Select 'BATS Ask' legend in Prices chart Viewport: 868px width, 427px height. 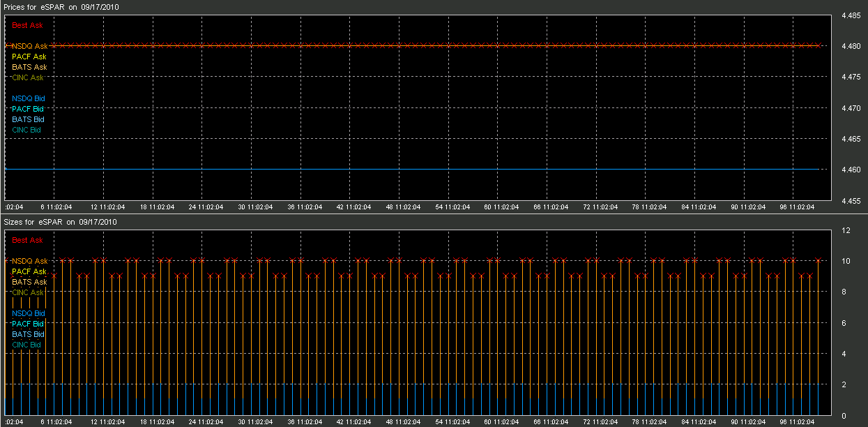pyautogui.click(x=29, y=67)
